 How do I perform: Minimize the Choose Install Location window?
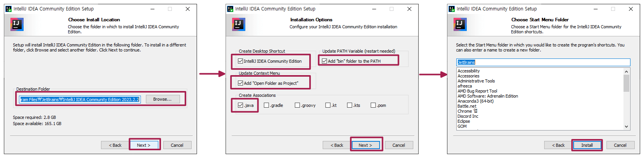coord(152,9)
